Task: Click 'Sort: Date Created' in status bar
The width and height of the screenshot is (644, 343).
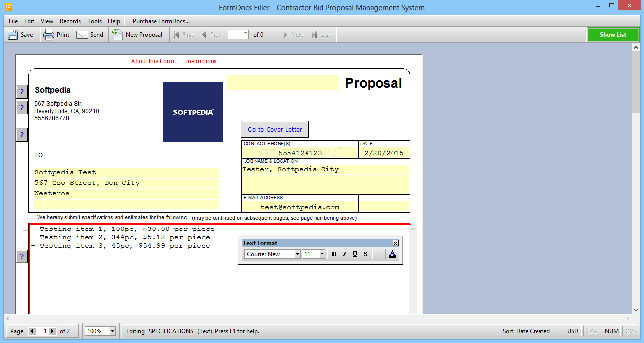Action: coord(526,331)
